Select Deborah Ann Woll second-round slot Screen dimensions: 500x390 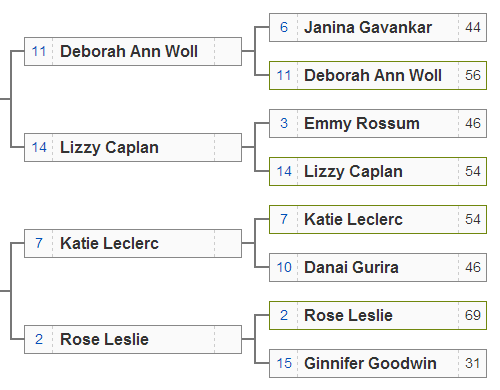coord(133,51)
